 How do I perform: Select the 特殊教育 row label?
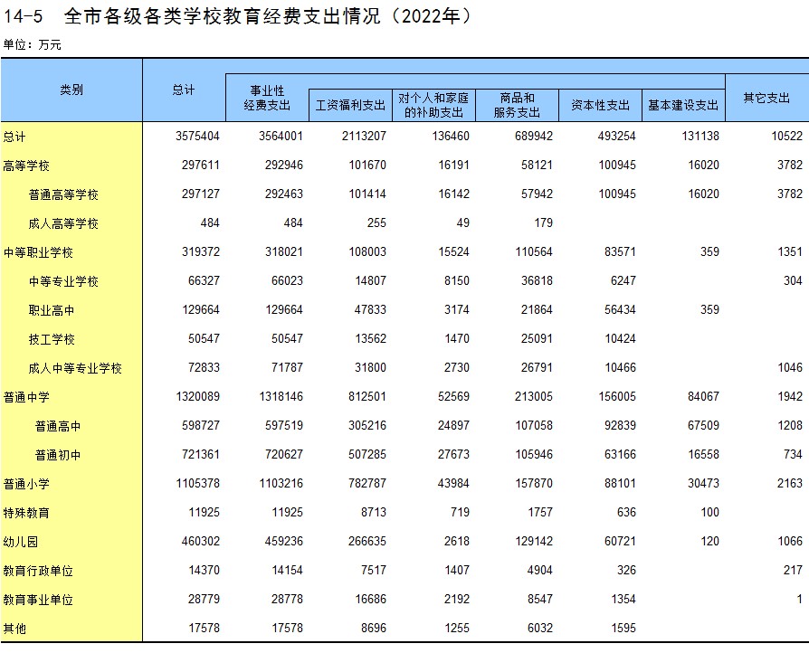pyautogui.click(x=26, y=513)
